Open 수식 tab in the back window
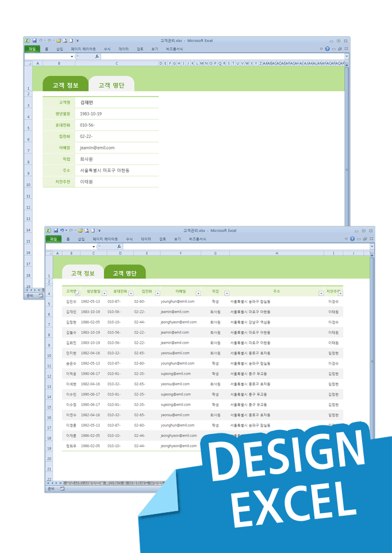 point(107,49)
